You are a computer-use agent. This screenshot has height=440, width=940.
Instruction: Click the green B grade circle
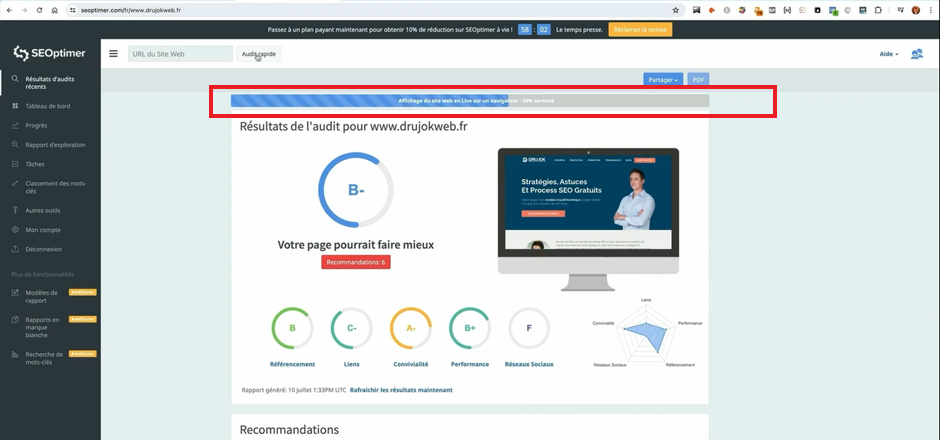(x=293, y=328)
